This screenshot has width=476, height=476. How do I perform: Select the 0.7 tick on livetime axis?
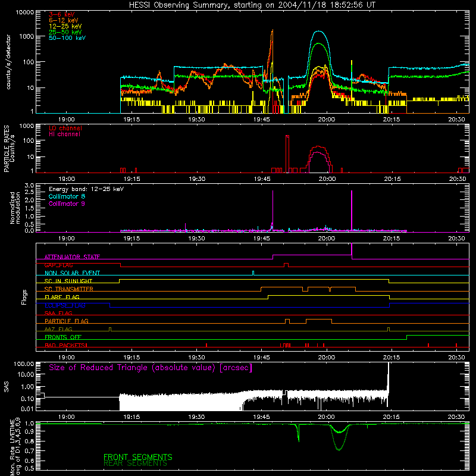(x=29, y=450)
